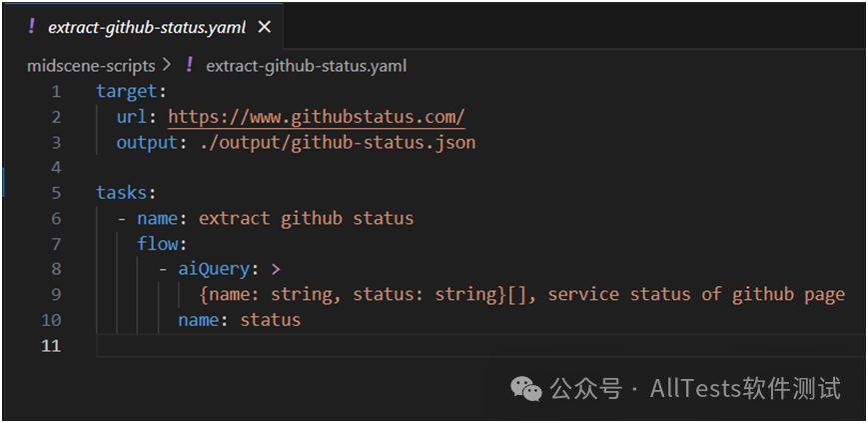This screenshot has height=423, width=868.
Task: Click line number 10 in gutter
Action: [52, 320]
